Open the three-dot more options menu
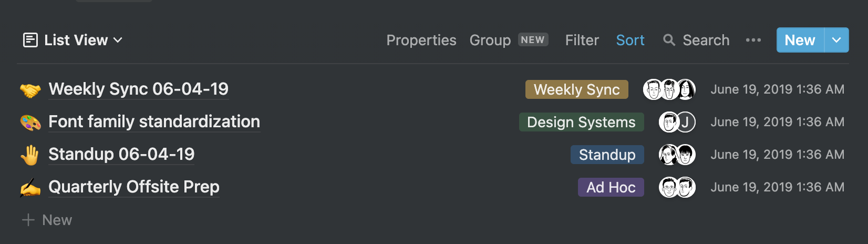The height and width of the screenshot is (244, 868). pyautogui.click(x=753, y=40)
